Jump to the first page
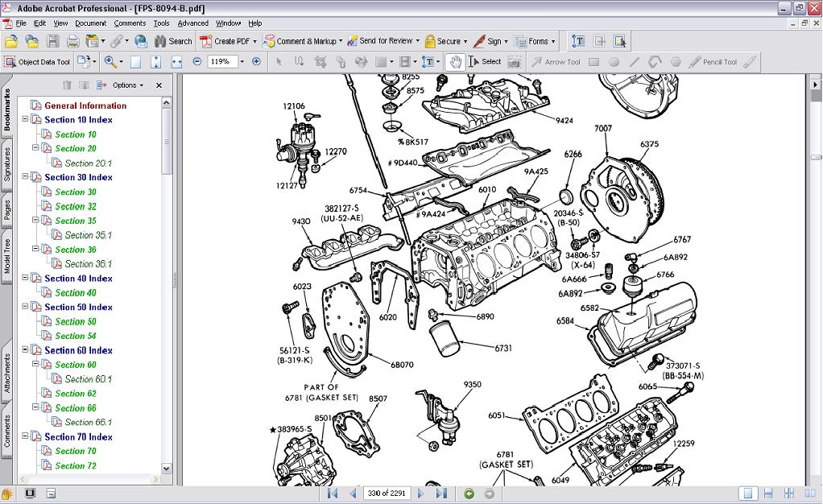Screen dimensions: 823x504 coord(333,494)
